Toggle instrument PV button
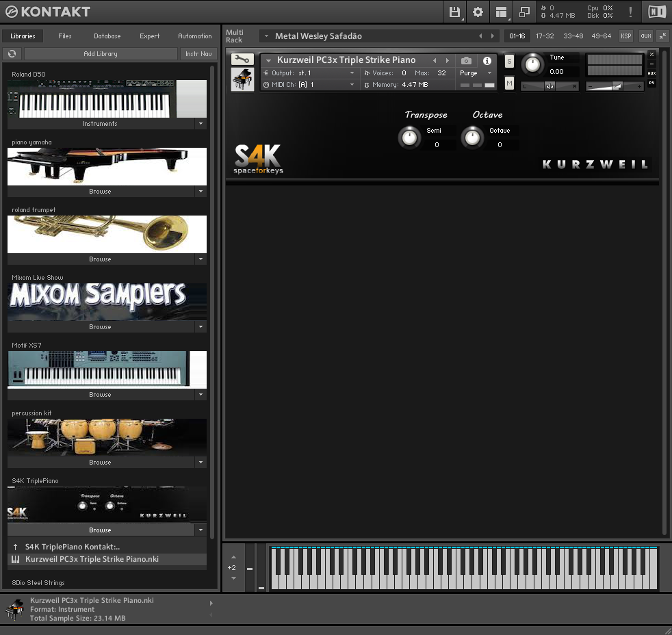This screenshot has width=672, height=635. (x=651, y=83)
